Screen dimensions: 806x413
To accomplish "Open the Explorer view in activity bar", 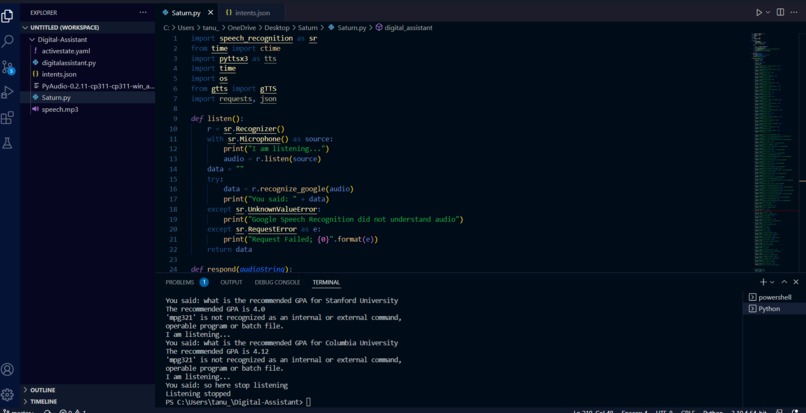I will pos(7,15).
